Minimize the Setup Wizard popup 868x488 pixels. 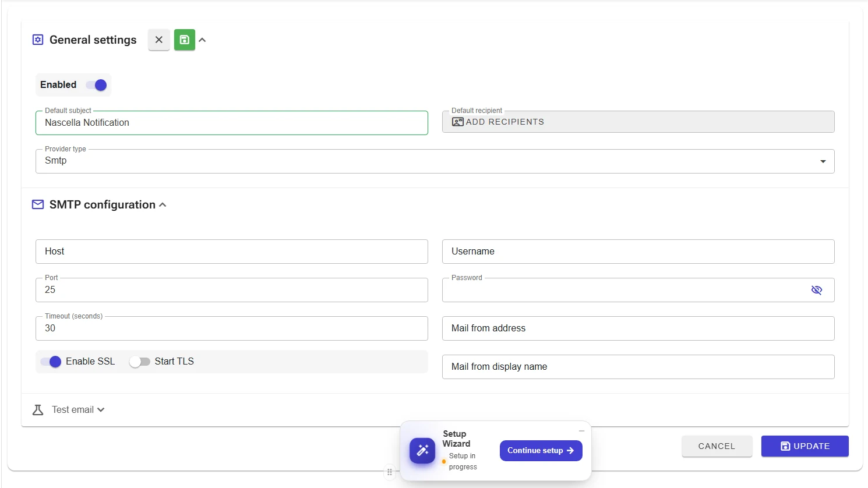[581, 431]
